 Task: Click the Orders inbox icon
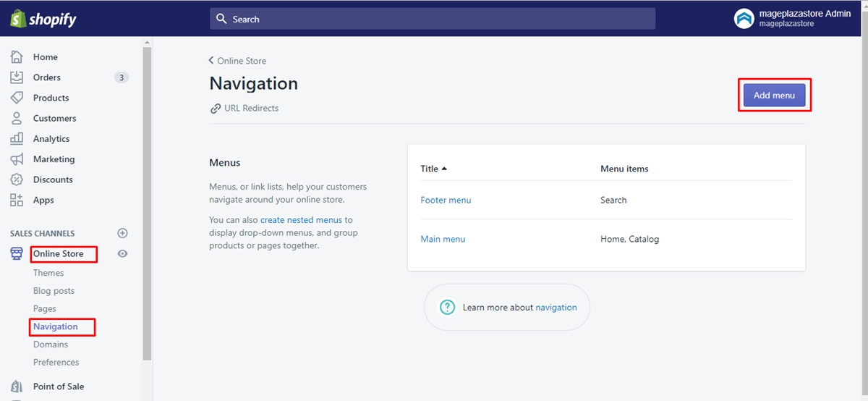17,77
